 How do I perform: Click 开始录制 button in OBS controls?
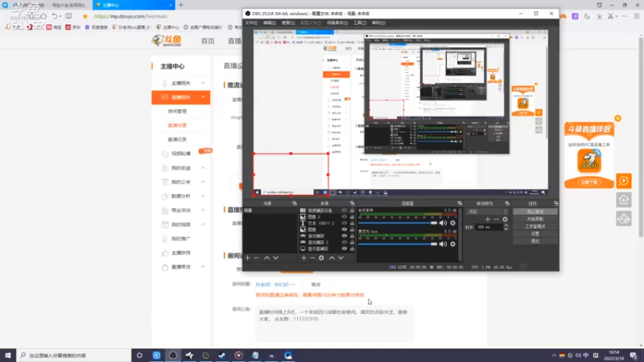(535, 219)
